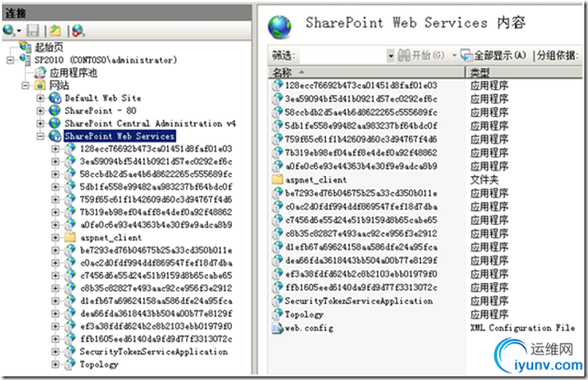The width and height of the screenshot is (588, 380).
Task: Select list row 7b319eb98ef04aff8e4def0a92f48862
Action: click(362, 153)
